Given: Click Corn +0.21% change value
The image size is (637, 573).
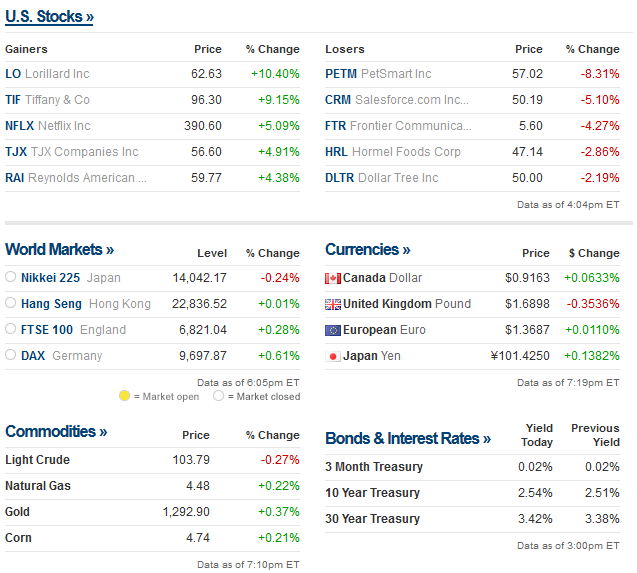Looking at the screenshot, I should pos(279,538).
